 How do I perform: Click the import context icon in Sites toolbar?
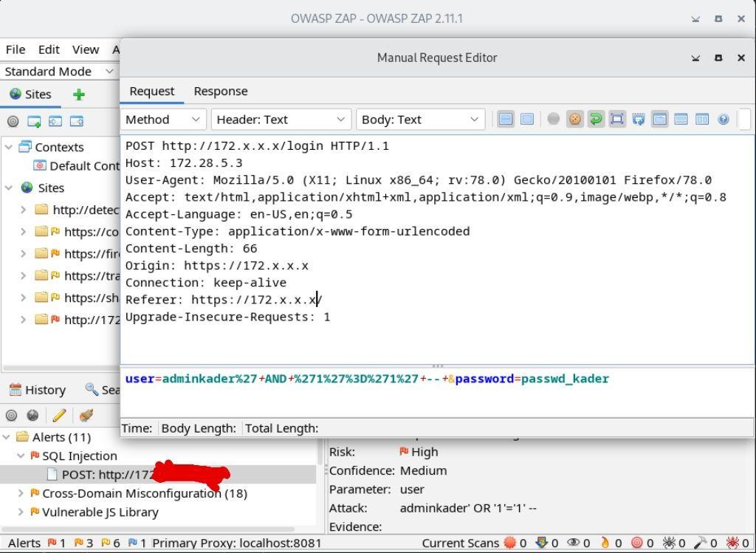[x=55, y=121]
